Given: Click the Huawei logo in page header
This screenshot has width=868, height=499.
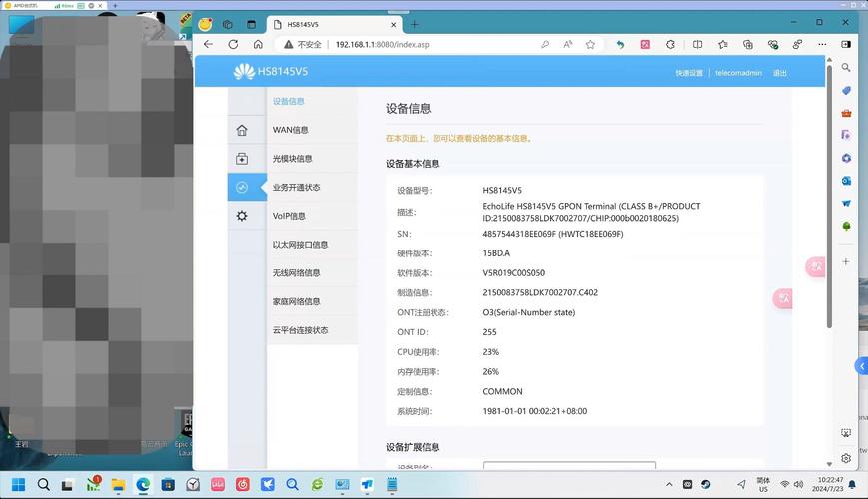Looking at the screenshot, I should (x=244, y=72).
